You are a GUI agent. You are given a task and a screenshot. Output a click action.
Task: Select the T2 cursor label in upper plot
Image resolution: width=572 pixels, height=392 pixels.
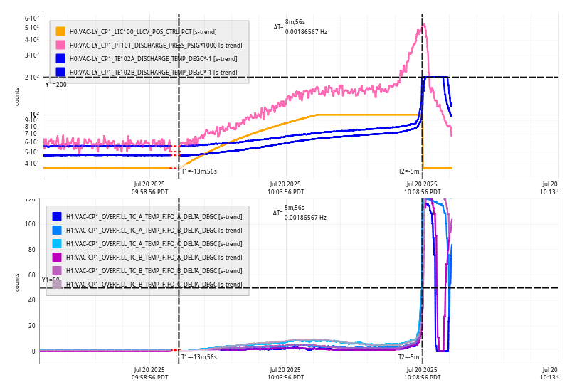click(x=408, y=171)
